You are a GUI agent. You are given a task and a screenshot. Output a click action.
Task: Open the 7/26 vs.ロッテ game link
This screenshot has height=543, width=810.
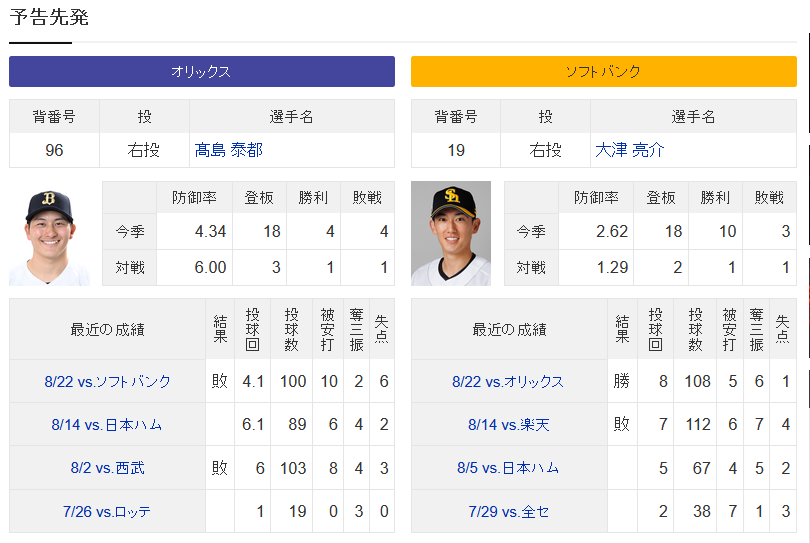coord(107,511)
